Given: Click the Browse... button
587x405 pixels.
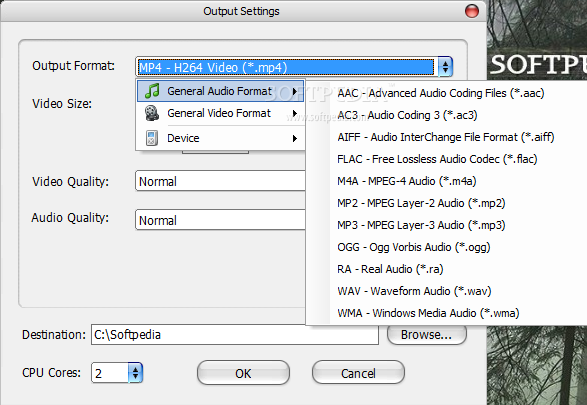Looking at the screenshot, I should tap(426, 335).
